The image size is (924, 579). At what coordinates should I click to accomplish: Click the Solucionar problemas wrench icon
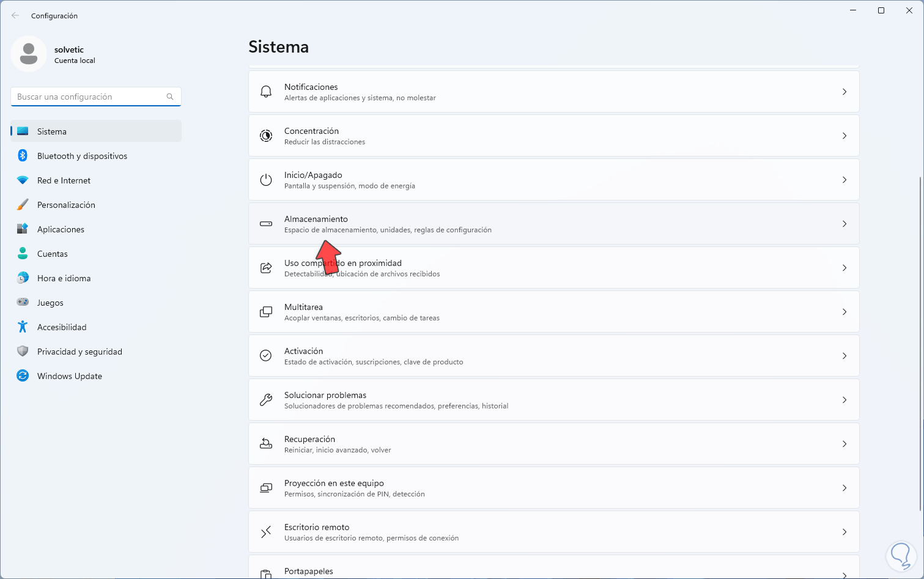pos(266,400)
